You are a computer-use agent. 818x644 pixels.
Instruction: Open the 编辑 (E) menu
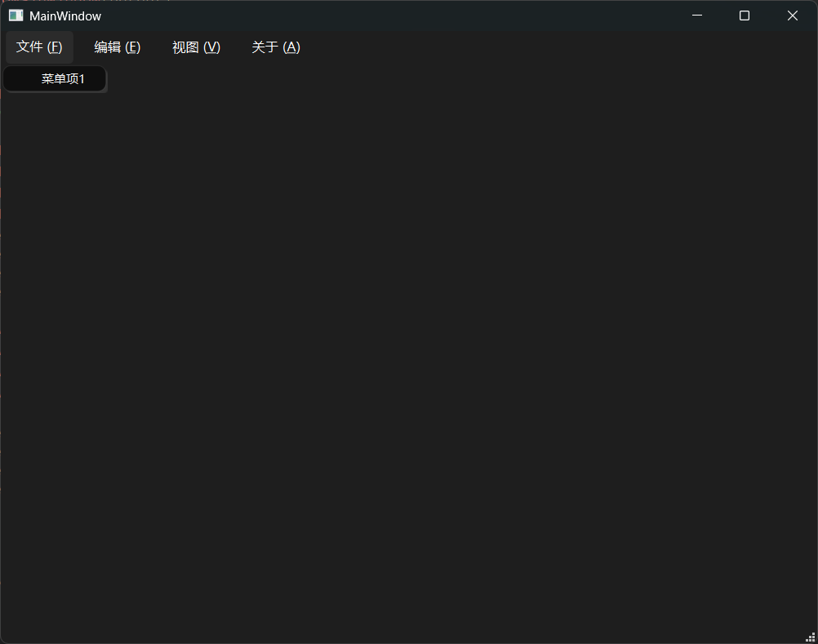click(118, 47)
